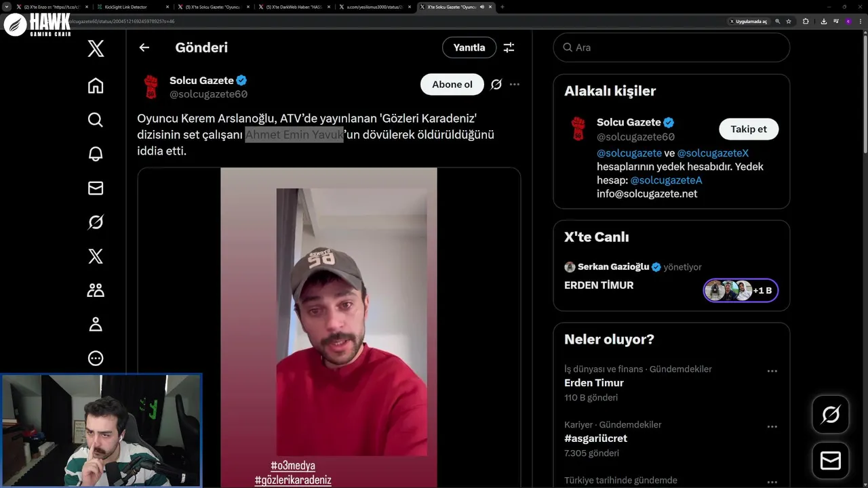Click the '7.305 gönderi' count text
The image size is (868, 488).
pyautogui.click(x=591, y=453)
